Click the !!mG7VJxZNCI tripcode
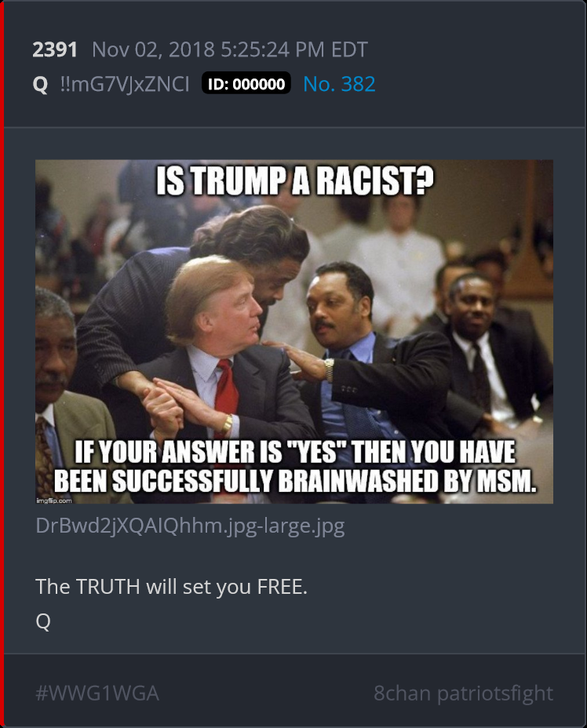This screenshot has width=587, height=728. [x=125, y=84]
